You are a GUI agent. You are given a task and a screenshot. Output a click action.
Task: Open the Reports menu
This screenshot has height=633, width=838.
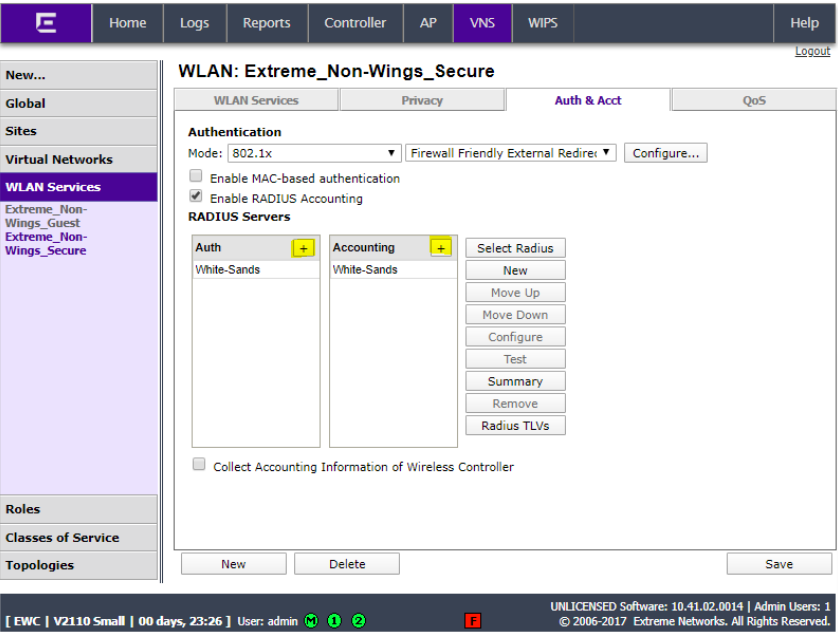(267, 23)
